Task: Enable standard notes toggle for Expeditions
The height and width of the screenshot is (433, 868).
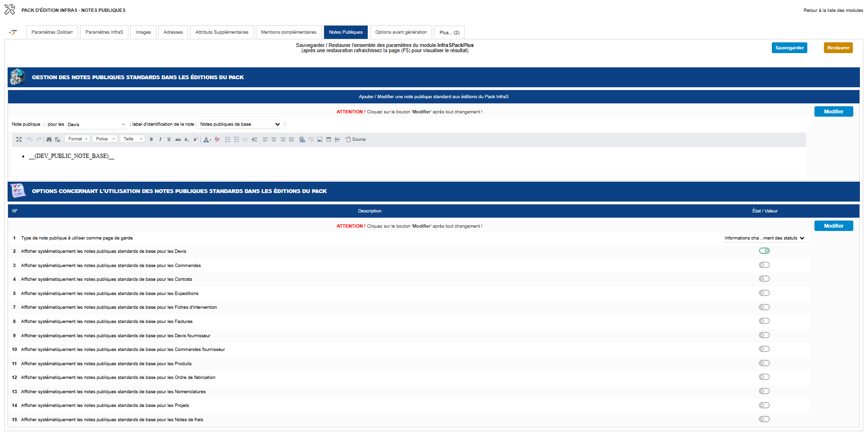Action: [764, 293]
